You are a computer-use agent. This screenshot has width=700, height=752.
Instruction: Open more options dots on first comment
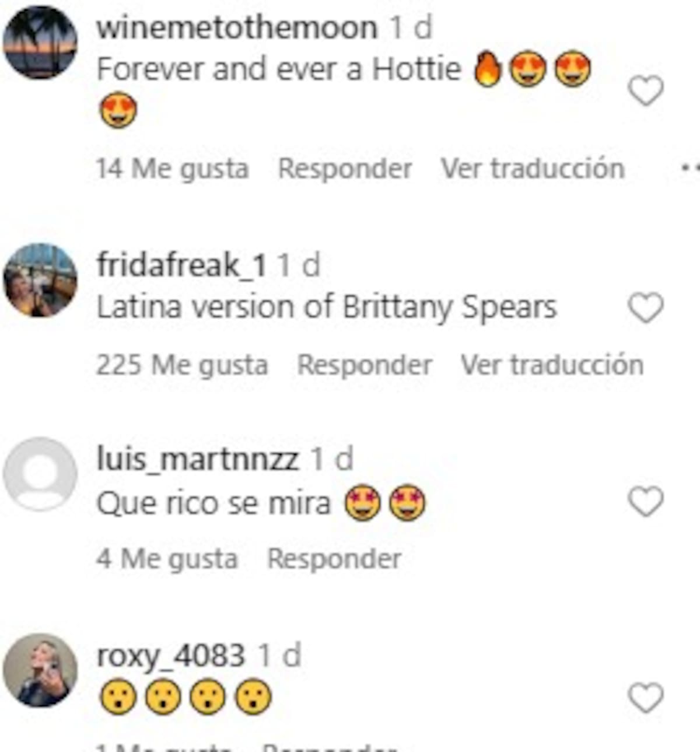pos(690,168)
